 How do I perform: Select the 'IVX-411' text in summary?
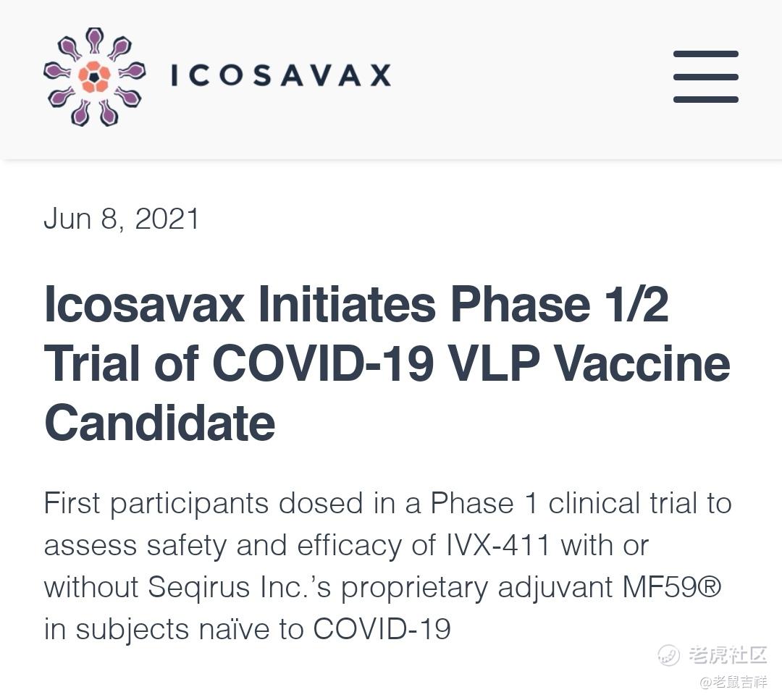pyautogui.click(x=497, y=545)
